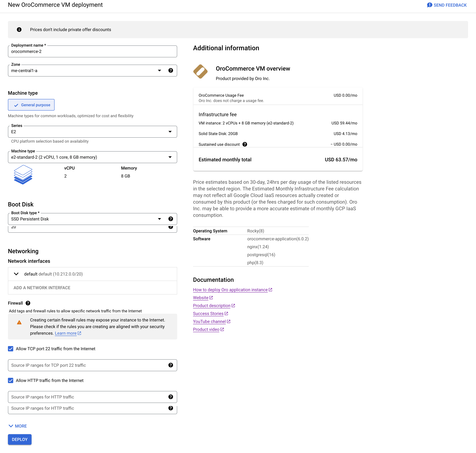Click the firewall warning triangle icon
Viewport: 476px width, 453px height.
[19, 323]
